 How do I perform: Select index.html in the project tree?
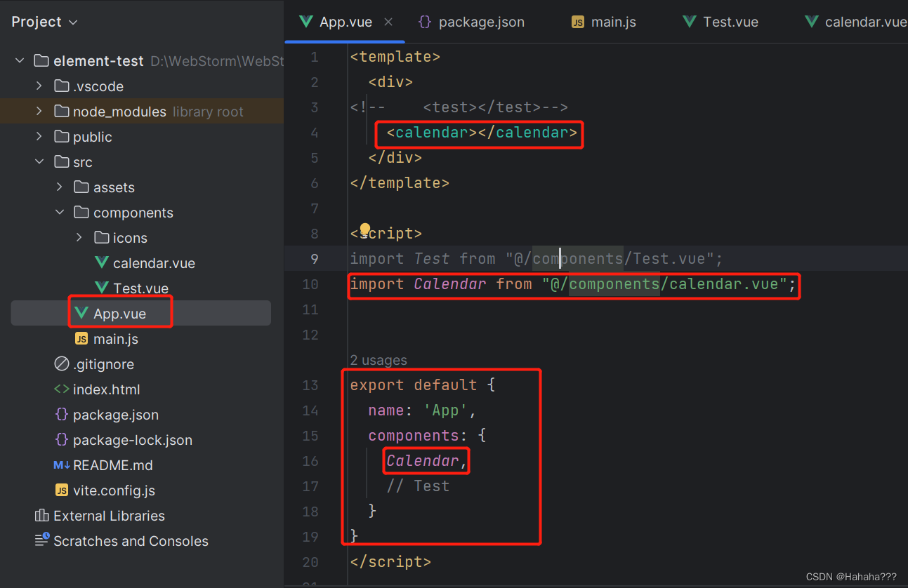106,389
